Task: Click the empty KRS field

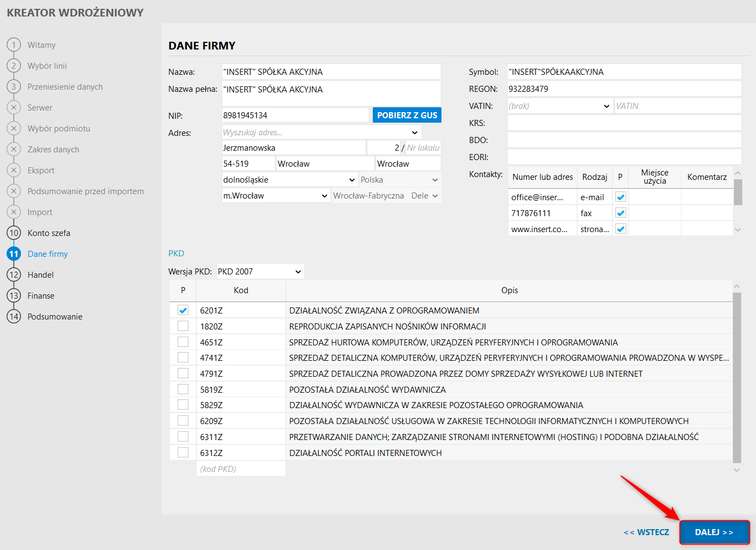Action: (x=624, y=123)
